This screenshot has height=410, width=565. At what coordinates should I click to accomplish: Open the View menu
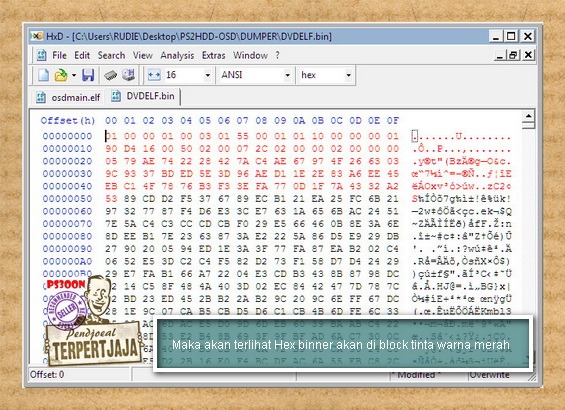coord(143,55)
